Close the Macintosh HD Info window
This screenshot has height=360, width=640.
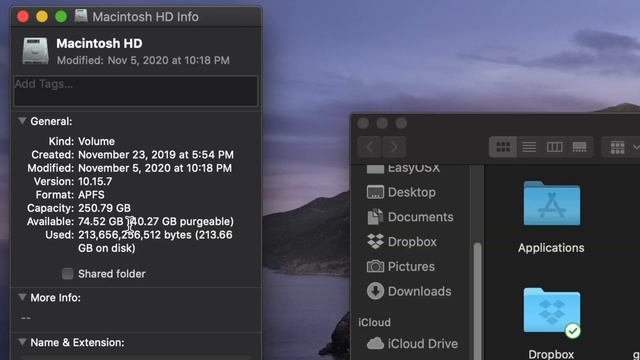[23, 16]
